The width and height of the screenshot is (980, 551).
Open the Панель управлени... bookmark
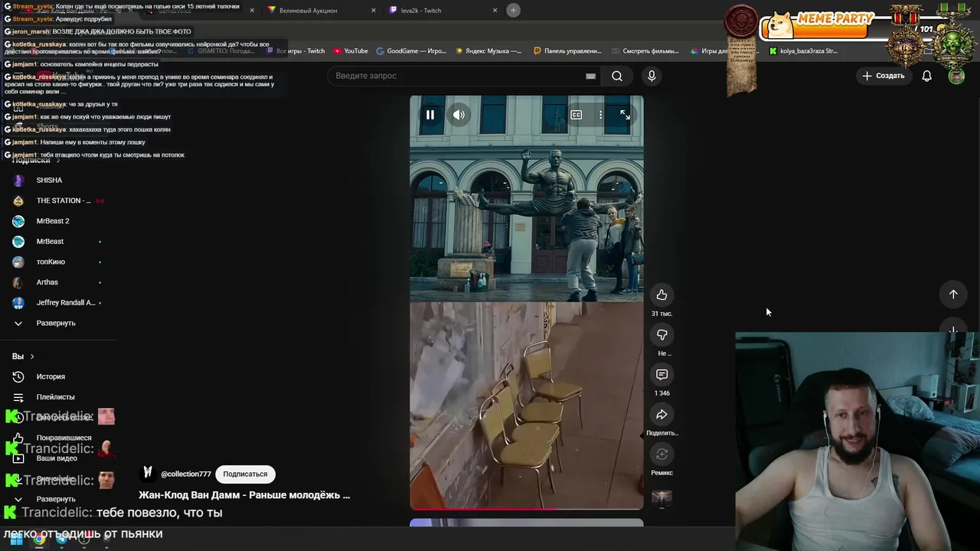click(567, 51)
